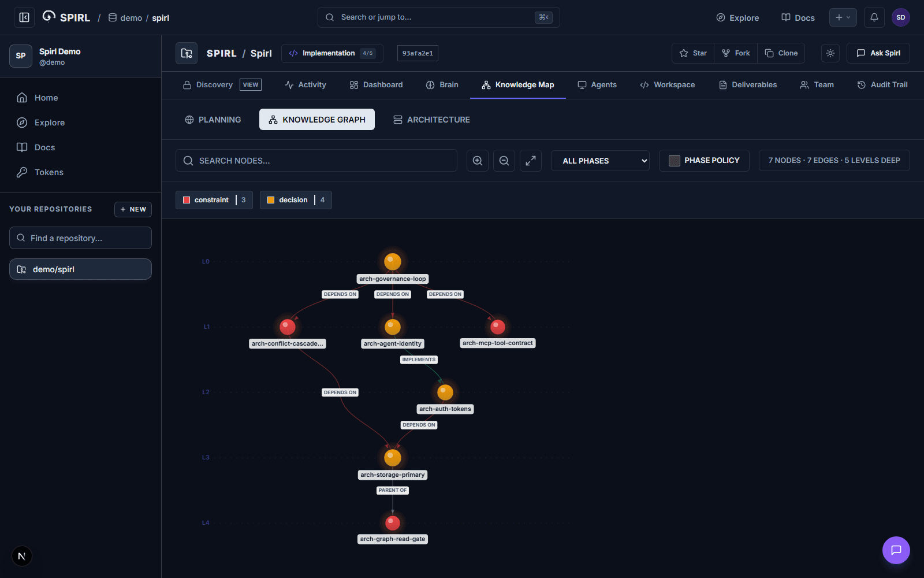Click the PARENT OF edge label

point(393,490)
